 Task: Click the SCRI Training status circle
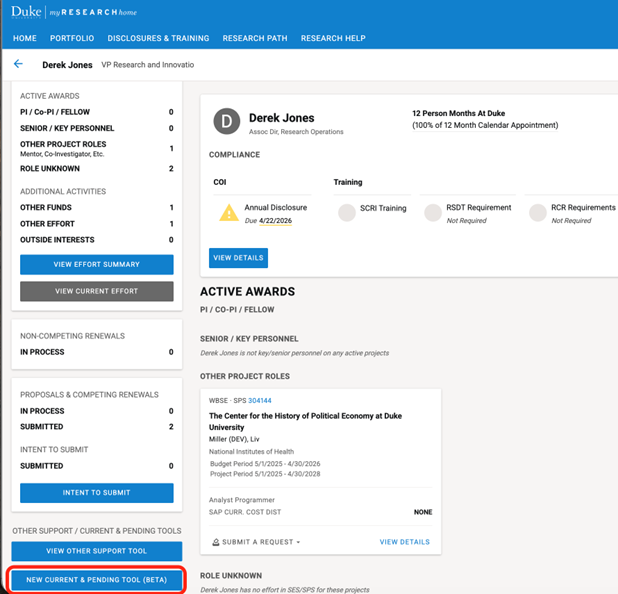[347, 212]
